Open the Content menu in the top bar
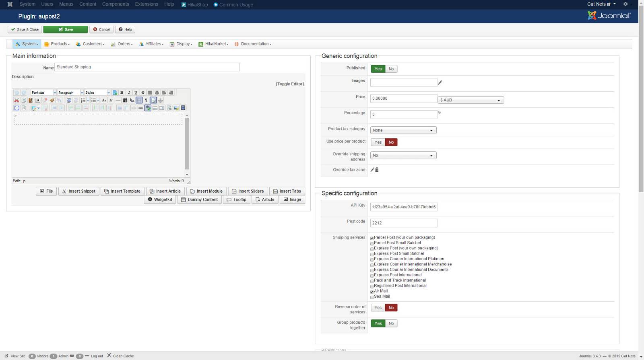 88,4
